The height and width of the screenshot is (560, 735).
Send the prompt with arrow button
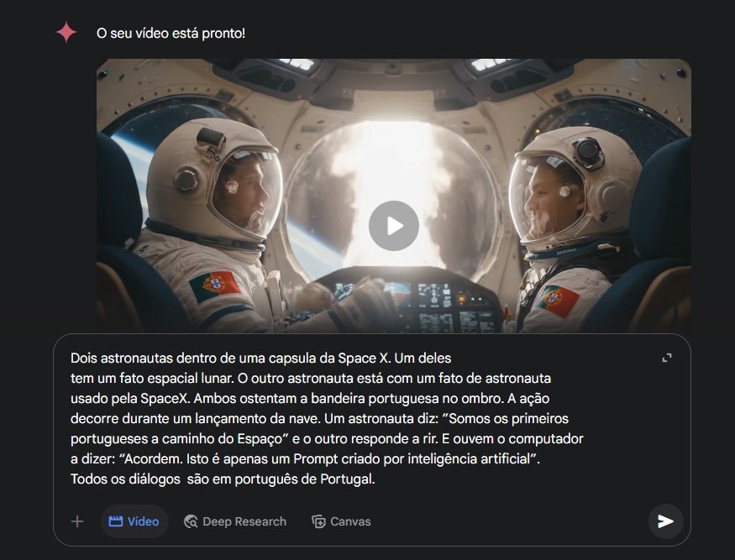(665, 521)
